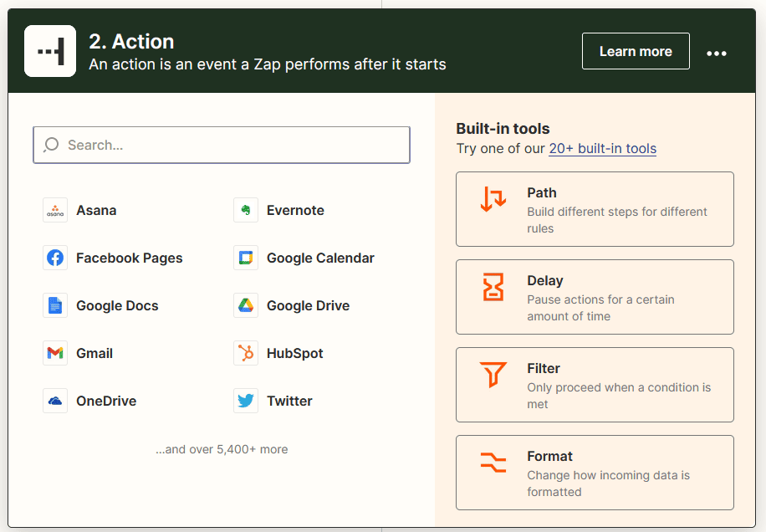Click the '...and over 5,400+ more' text
Image resolution: width=766 pixels, height=532 pixels.
click(222, 449)
